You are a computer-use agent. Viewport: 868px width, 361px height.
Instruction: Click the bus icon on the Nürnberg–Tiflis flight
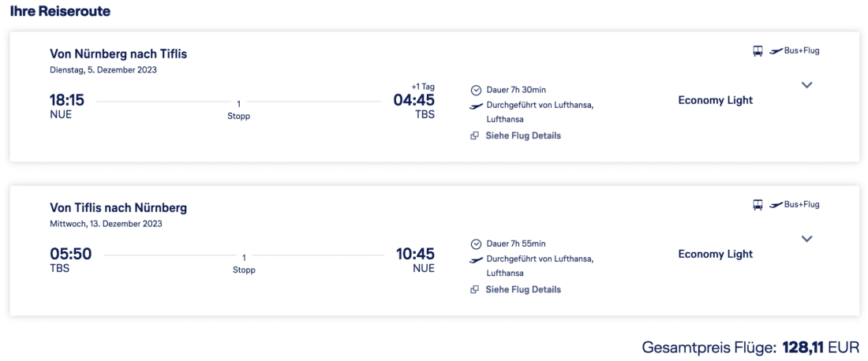coord(758,51)
